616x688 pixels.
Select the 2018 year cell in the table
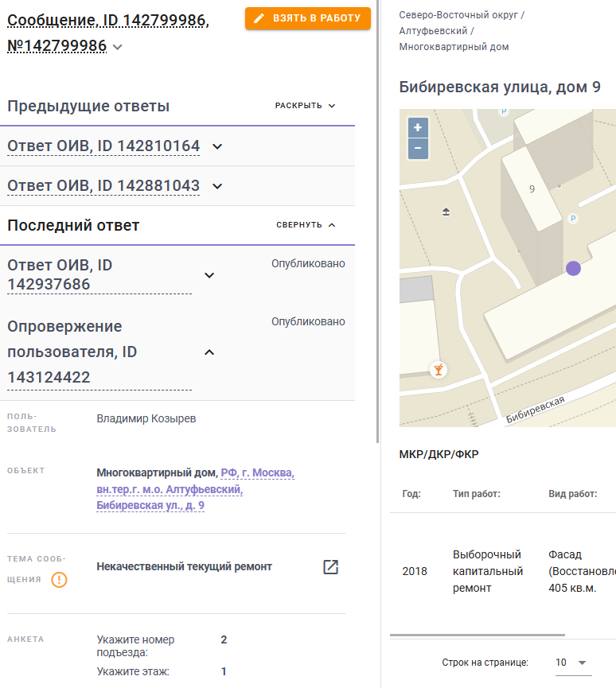(415, 571)
